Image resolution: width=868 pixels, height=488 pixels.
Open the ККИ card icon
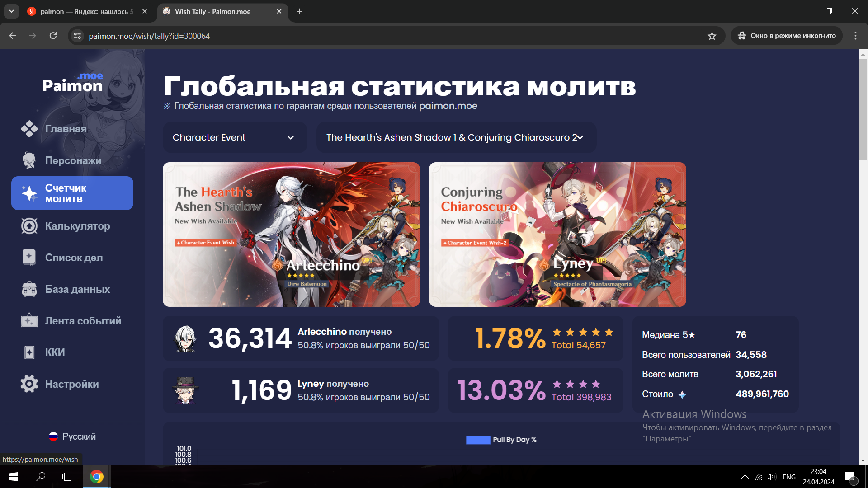29,352
